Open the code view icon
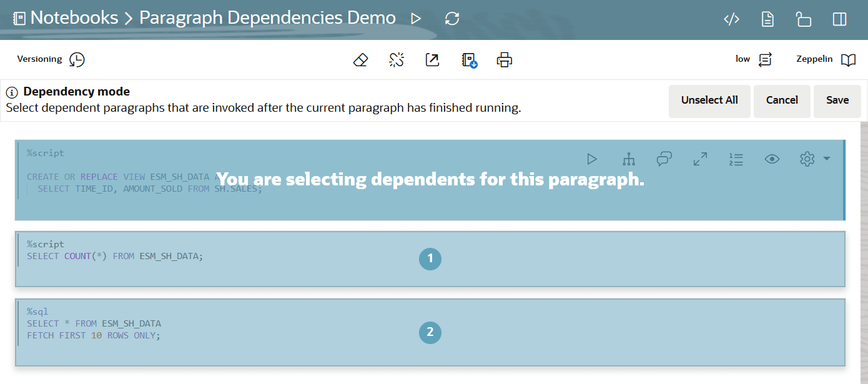The image size is (868, 384). pyautogui.click(x=731, y=19)
